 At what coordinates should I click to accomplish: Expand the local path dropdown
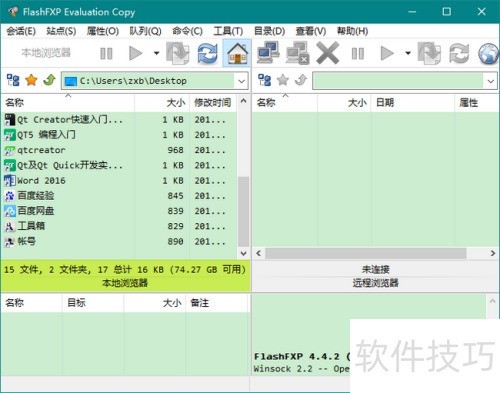click(x=242, y=81)
